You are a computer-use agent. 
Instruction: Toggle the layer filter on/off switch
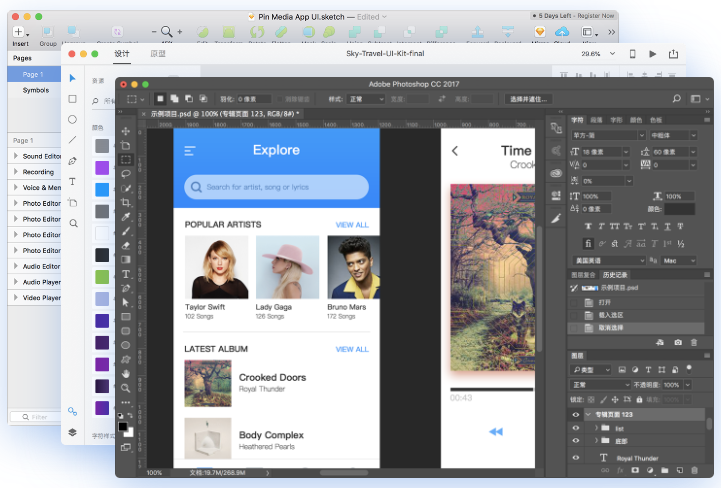pos(689,369)
